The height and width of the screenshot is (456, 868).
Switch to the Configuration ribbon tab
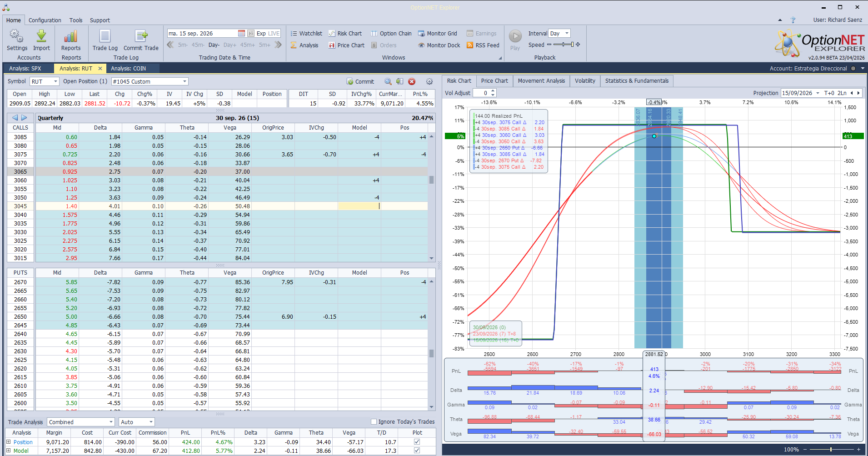pos(45,20)
